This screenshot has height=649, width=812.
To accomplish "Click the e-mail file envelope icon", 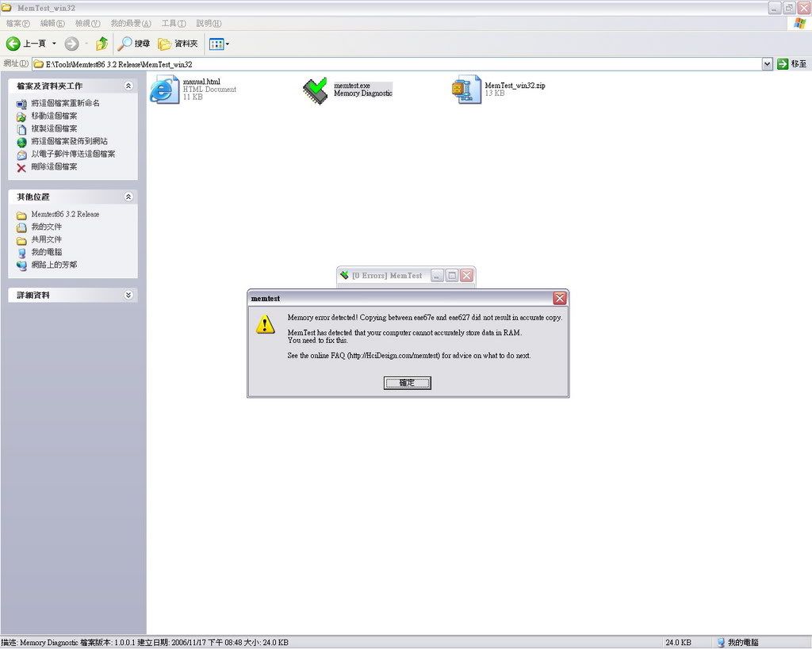I will [x=21, y=155].
